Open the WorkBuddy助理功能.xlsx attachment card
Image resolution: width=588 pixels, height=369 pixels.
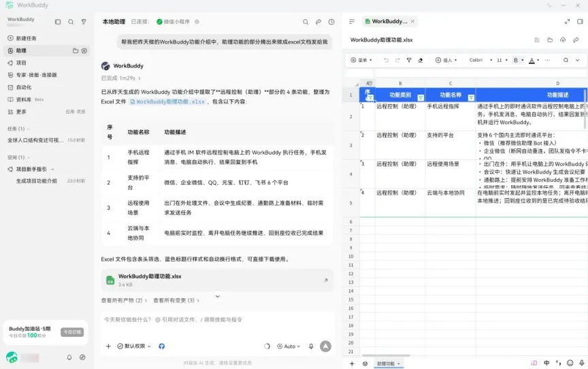(216, 280)
